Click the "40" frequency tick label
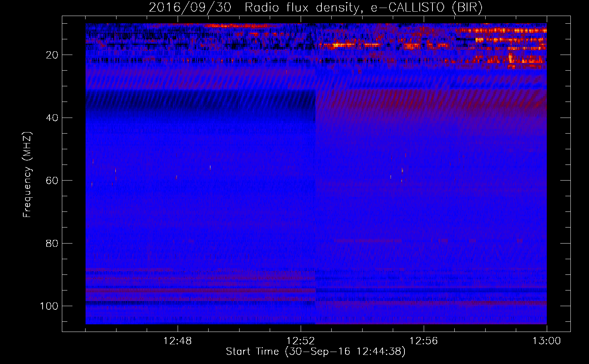The width and height of the screenshot is (589, 364). pyautogui.click(x=52, y=118)
